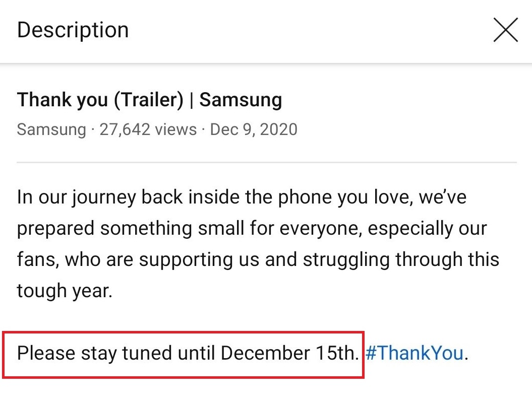Click the words "especially our" in the description
Image resolution: width=532 pixels, height=407 pixels.
[x=427, y=228]
